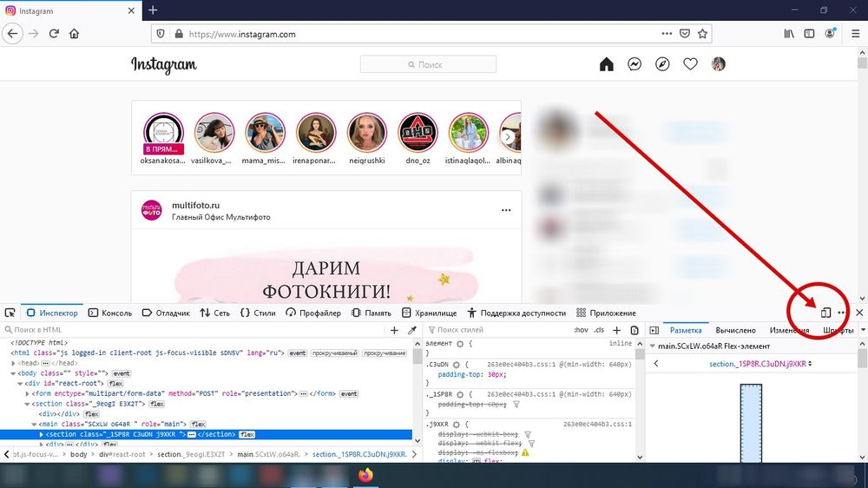Click body in the breadcrumb trail
868x488 pixels.
(x=79, y=454)
